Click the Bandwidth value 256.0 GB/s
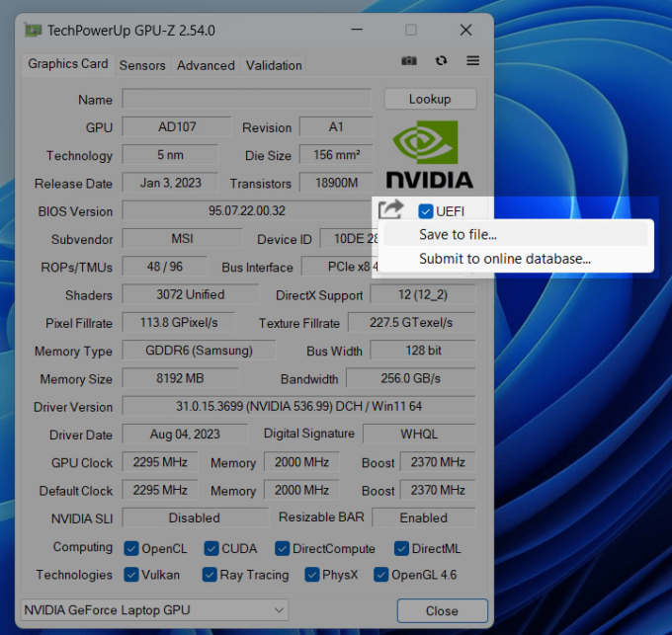 click(x=410, y=378)
